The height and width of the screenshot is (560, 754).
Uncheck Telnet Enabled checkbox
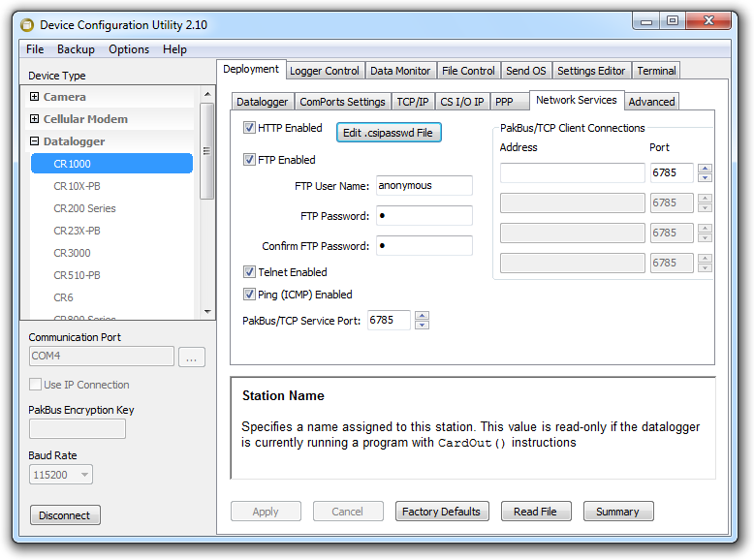tap(249, 272)
